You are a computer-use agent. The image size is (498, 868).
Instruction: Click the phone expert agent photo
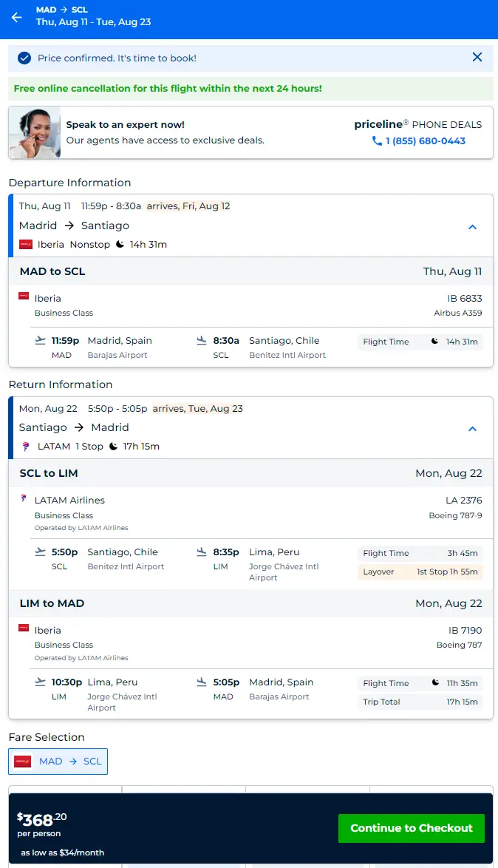(x=35, y=132)
